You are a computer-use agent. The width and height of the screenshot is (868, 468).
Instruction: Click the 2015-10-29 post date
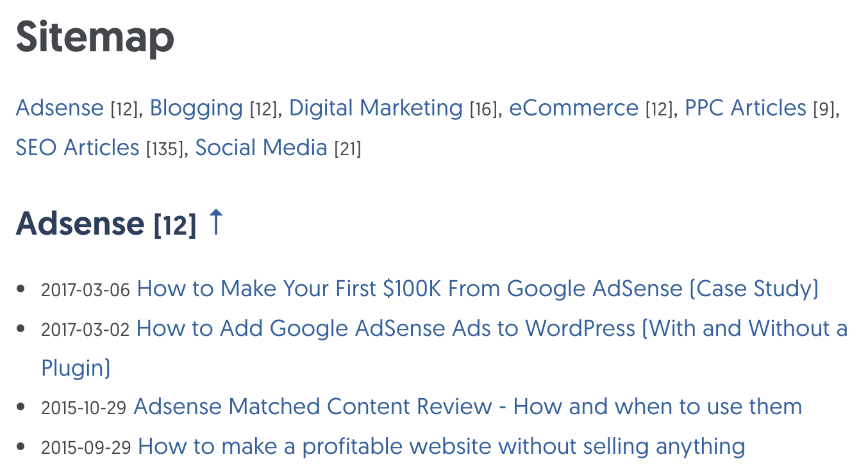pos(84,408)
